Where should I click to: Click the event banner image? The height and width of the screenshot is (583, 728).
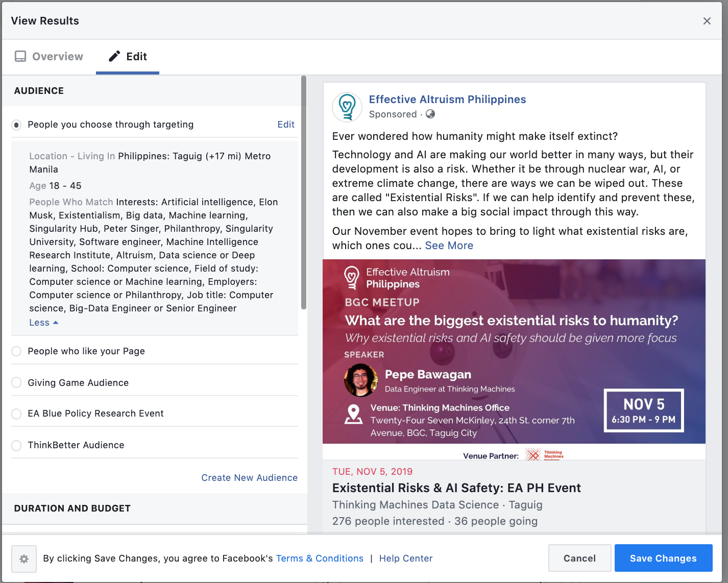click(514, 360)
